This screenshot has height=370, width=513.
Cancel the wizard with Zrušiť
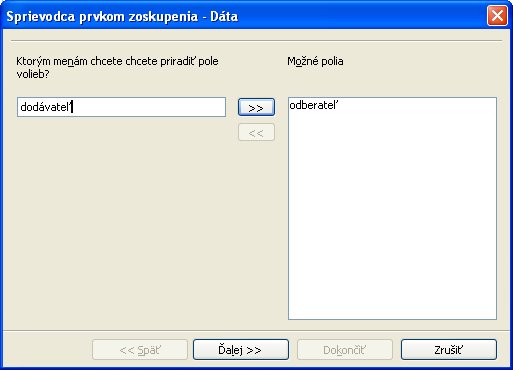point(449,349)
